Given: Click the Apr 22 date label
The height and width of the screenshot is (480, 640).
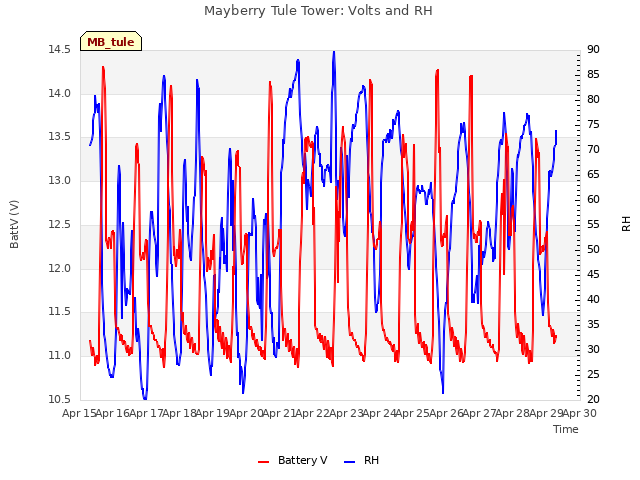Looking at the screenshot, I should click(x=313, y=413).
